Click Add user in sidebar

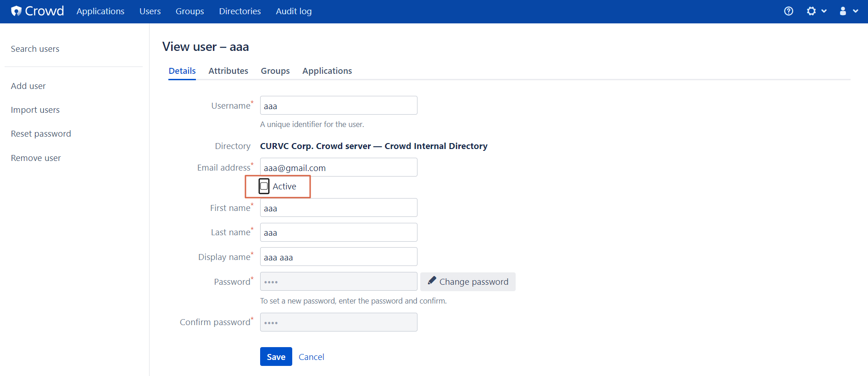pos(28,86)
